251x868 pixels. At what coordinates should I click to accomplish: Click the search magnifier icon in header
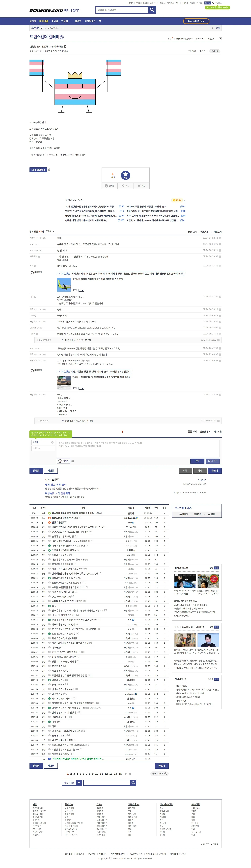tap(152, 10)
